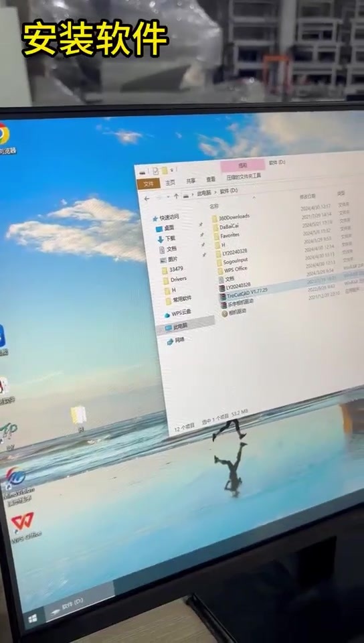Select 常用软件 in the navigation pane

point(179,299)
